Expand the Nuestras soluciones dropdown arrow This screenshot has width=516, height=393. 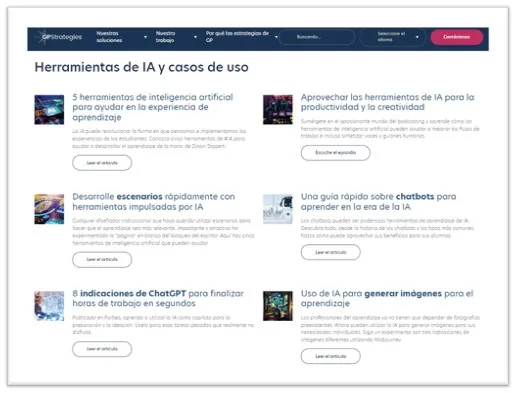tap(145, 37)
